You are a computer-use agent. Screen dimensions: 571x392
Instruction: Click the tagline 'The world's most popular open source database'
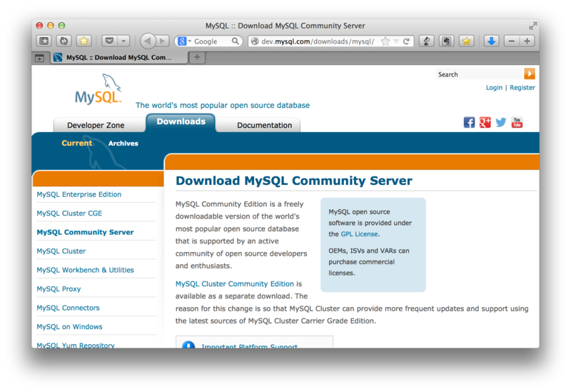click(x=223, y=105)
